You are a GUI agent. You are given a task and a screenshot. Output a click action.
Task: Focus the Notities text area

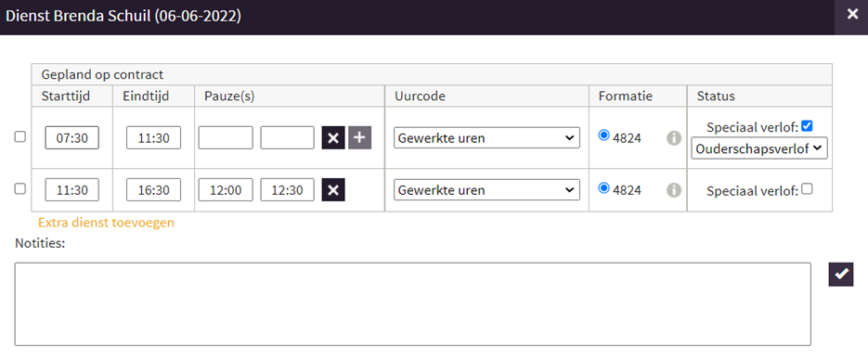tap(412, 304)
